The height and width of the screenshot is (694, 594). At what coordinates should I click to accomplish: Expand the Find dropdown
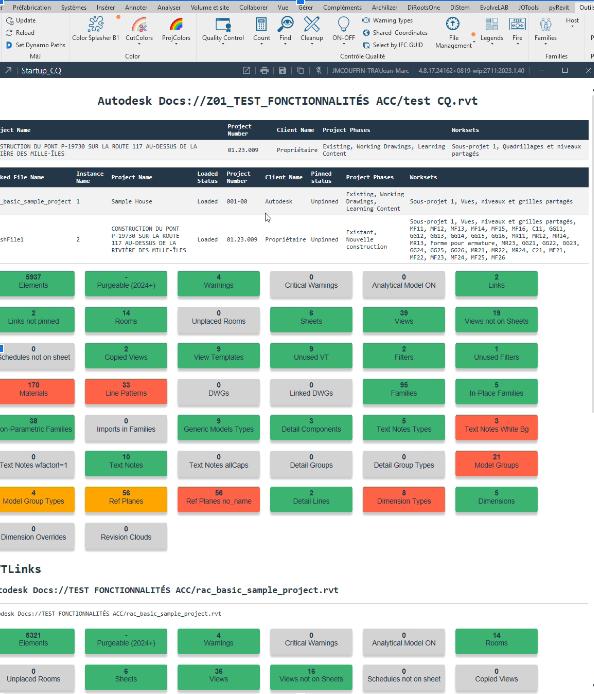click(x=285, y=44)
